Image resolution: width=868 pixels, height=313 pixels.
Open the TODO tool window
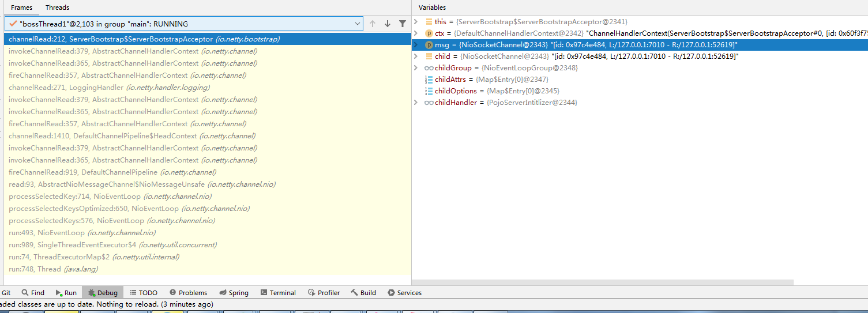(143, 293)
